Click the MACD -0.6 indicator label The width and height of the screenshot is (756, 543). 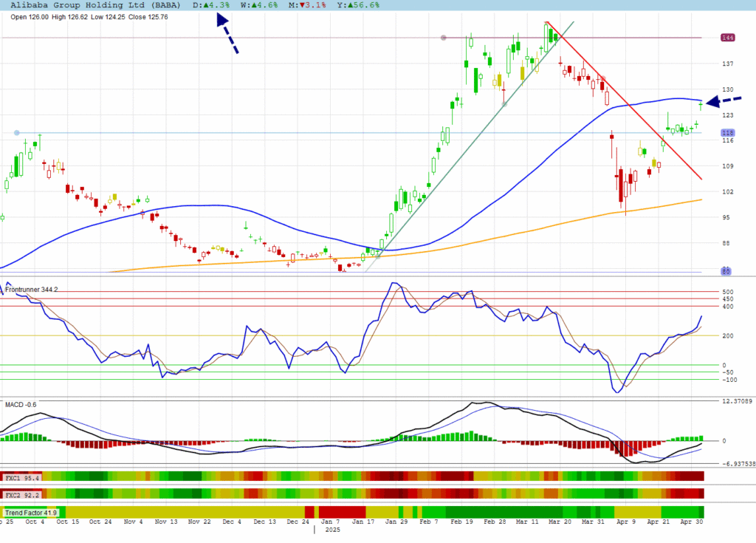(21, 404)
